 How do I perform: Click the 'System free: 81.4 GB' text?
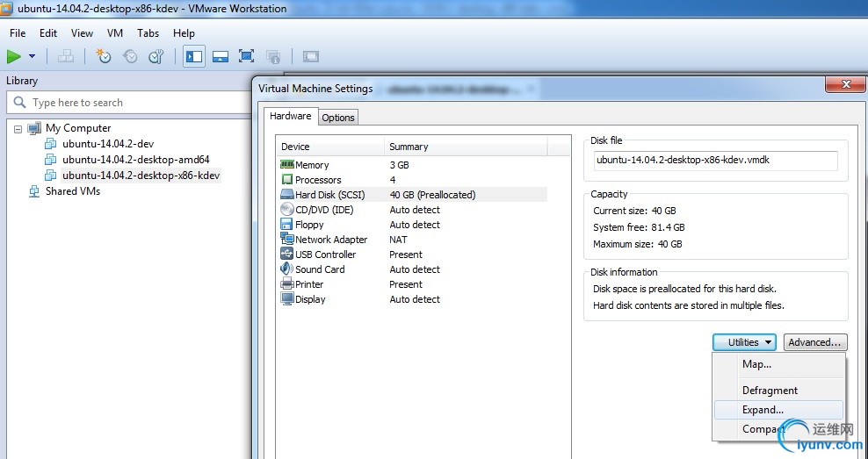coord(639,227)
